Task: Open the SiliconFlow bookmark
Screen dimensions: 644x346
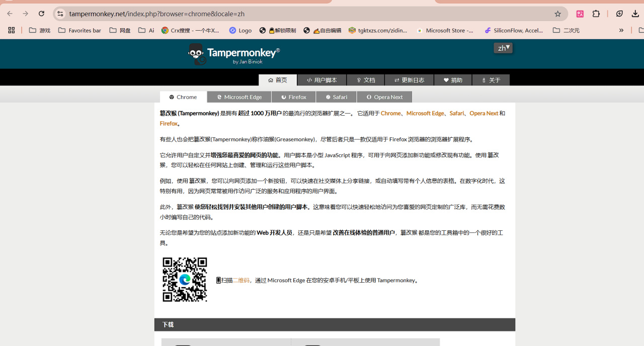Action: tap(514, 30)
